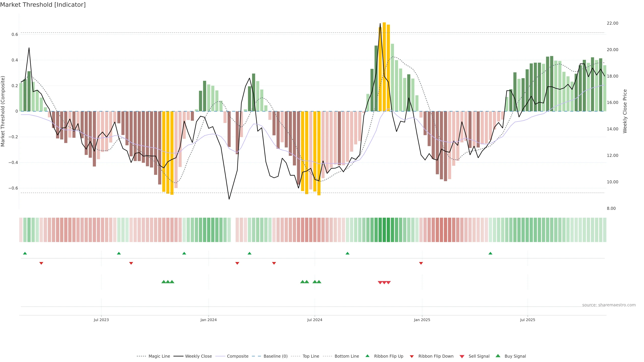Image resolution: width=644 pixels, height=362 pixels.
Task: Click the rightmost red ribbon flip down marker
Action: coord(421,263)
